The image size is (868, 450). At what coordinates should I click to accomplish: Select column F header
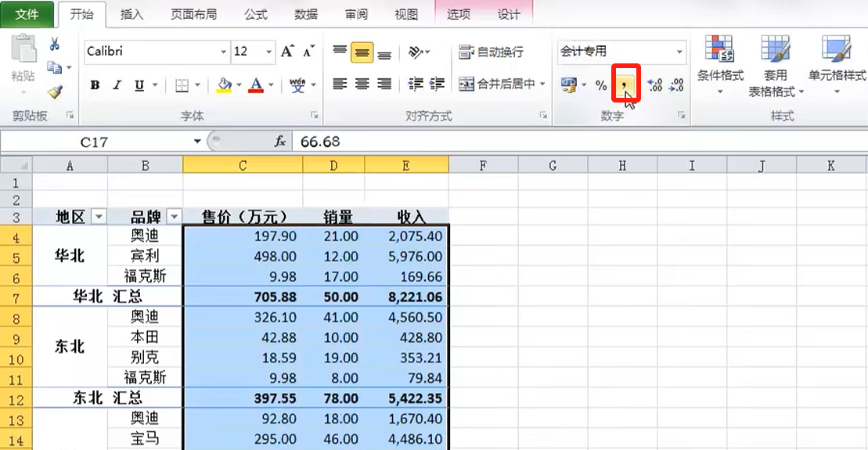point(483,165)
